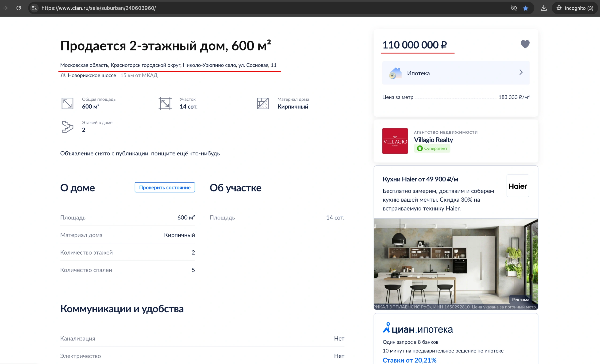Click the site settings icon in address bar
The width and height of the screenshot is (600, 364).
34,8
